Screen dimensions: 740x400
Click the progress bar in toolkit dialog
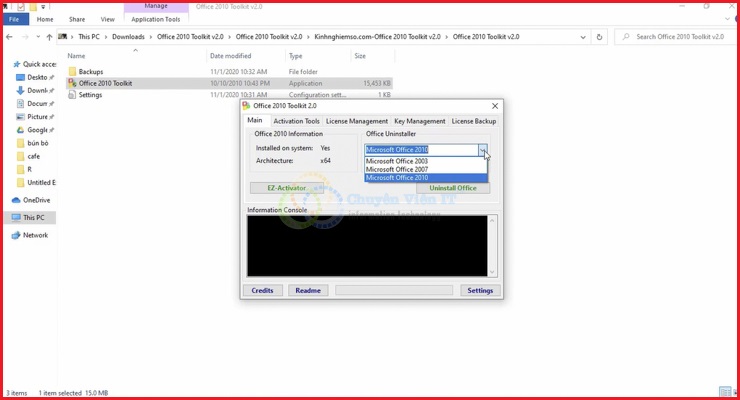click(394, 291)
